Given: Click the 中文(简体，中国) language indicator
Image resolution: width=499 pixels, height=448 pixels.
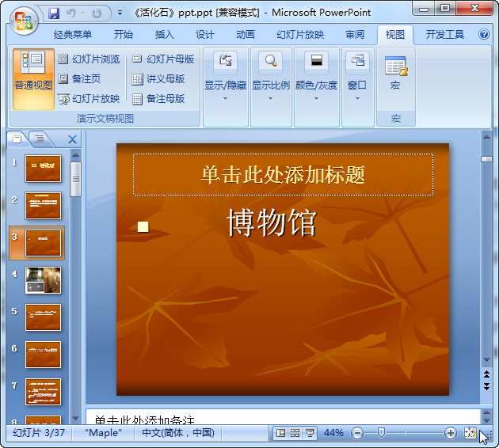Looking at the screenshot, I should point(178,433).
